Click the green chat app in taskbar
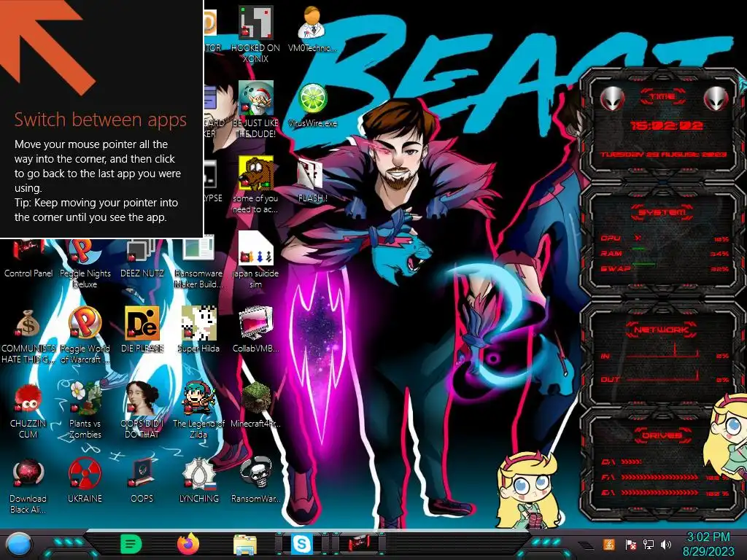The width and height of the screenshot is (747, 560). 131,544
